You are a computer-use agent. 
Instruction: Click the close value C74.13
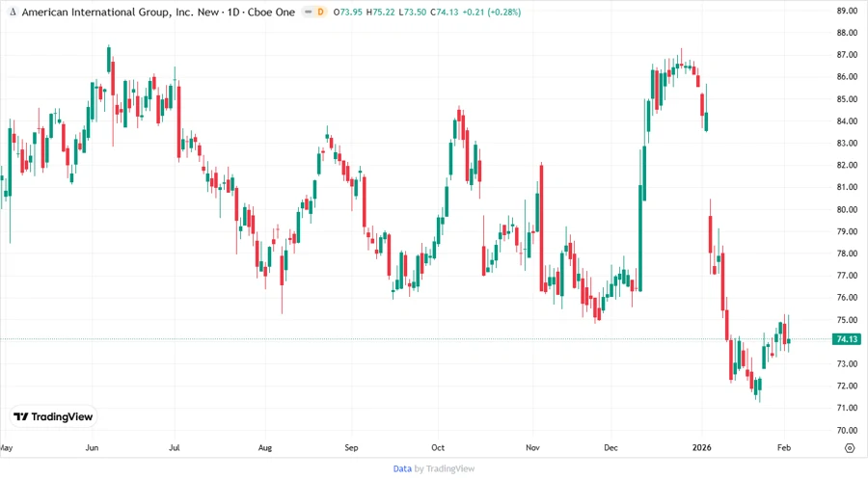[x=444, y=13]
